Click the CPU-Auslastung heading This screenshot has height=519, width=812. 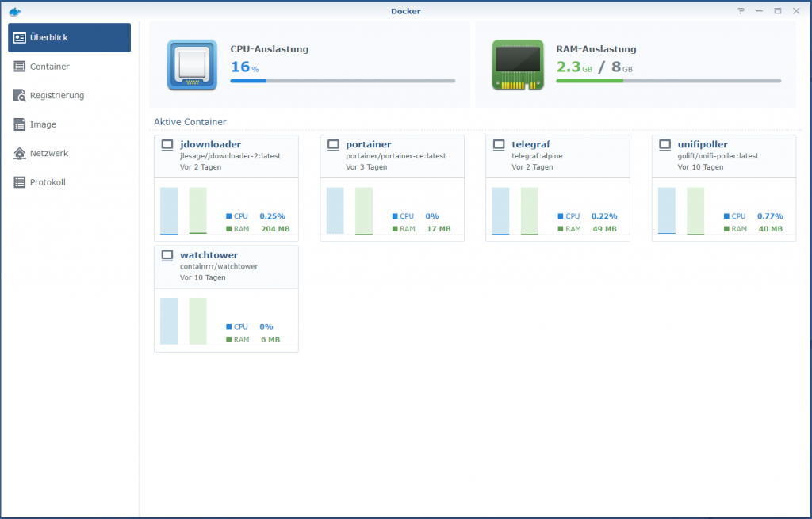point(270,49)
